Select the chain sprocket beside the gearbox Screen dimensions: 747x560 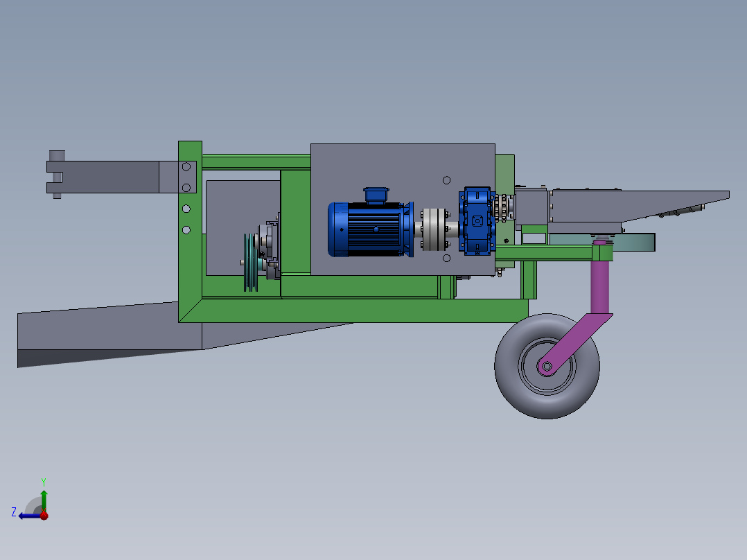tap(501, 209)
